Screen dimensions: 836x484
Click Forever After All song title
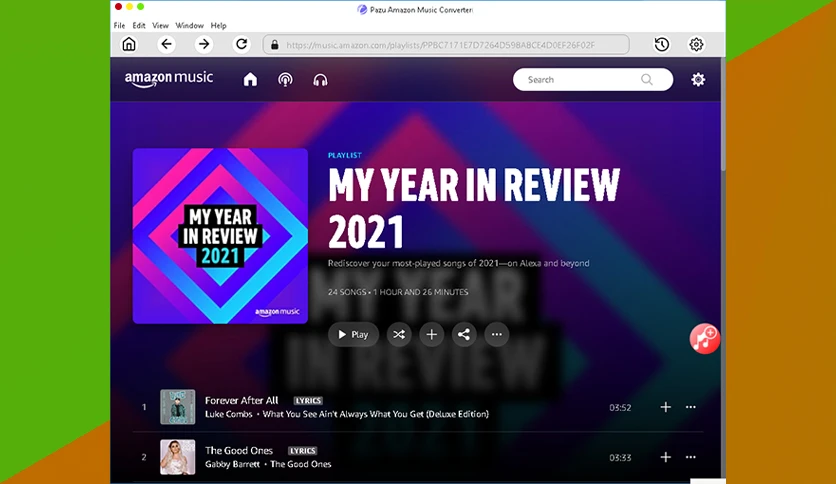pyautogui.click(x=242, y=400)
